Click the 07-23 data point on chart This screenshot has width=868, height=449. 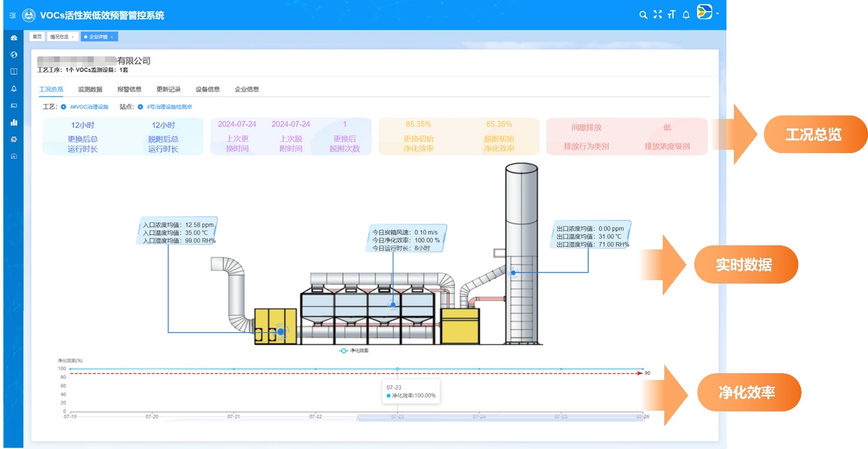point(397,369)
